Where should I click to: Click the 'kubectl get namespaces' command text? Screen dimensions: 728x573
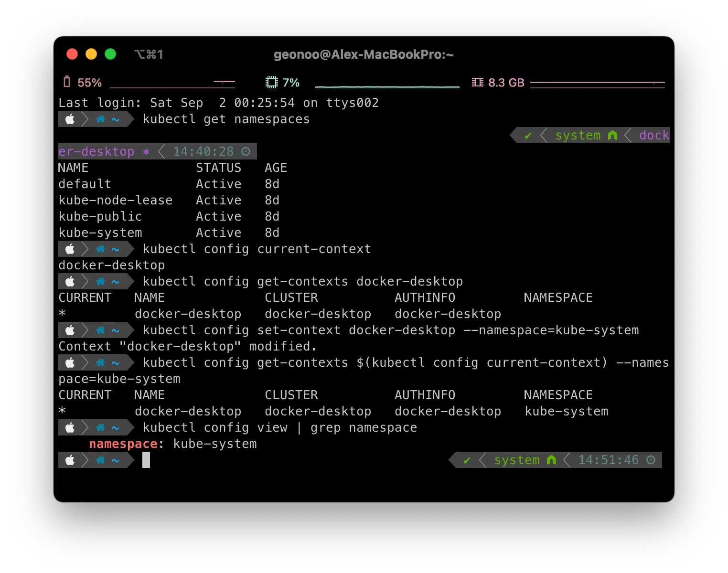click(x=226, y=119)
